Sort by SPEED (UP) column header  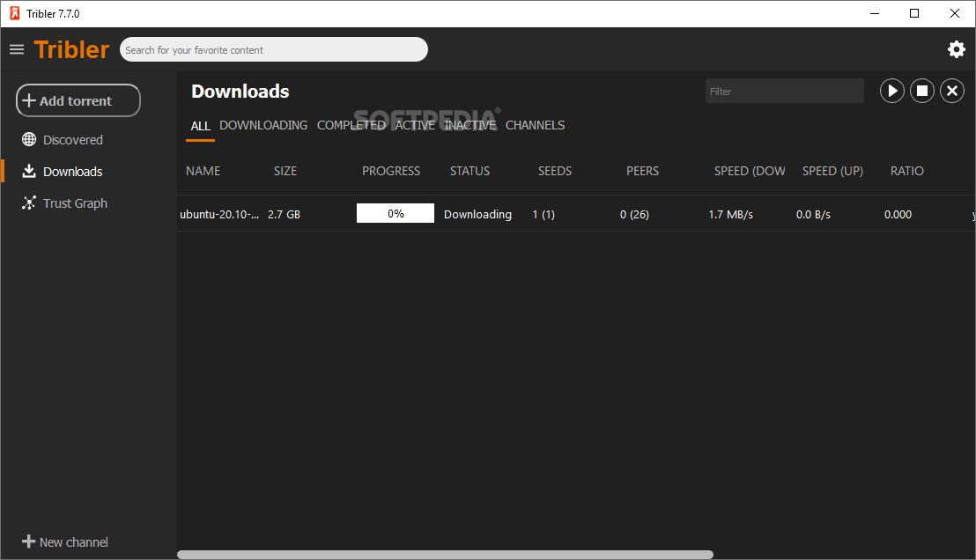pos(832,171)
